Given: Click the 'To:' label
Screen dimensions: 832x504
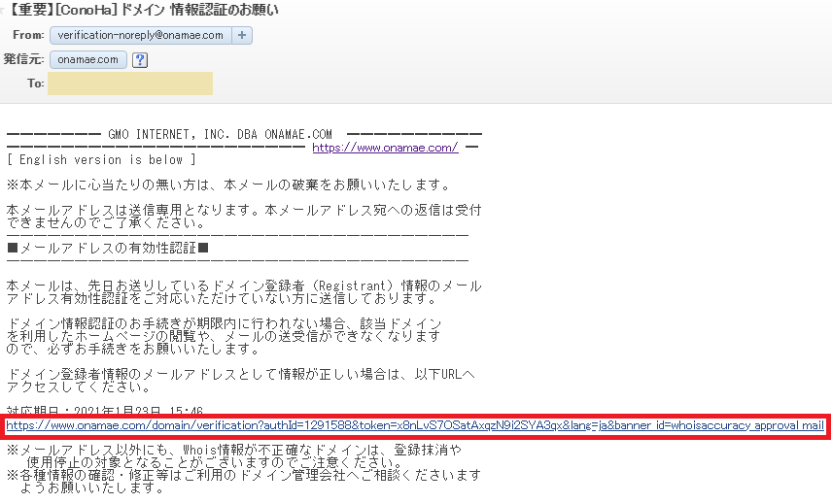Looking at the screenshot, I should (x=36, y=84).
